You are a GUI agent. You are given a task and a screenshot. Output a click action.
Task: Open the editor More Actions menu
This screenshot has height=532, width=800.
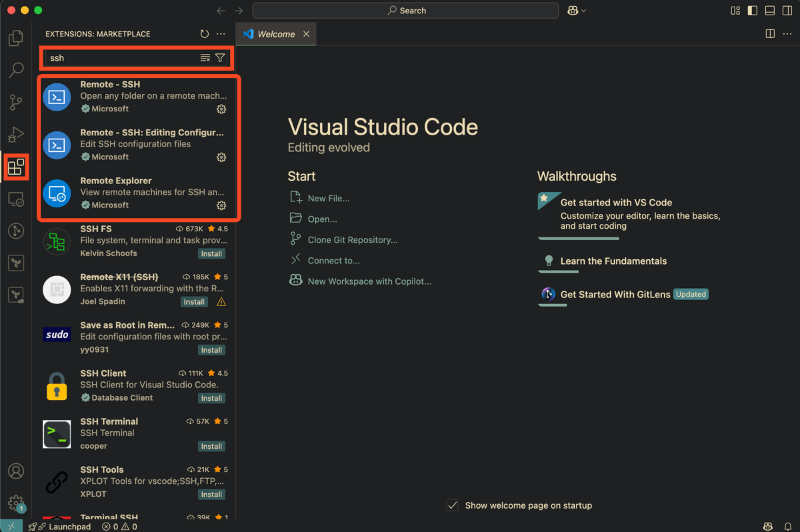pyautogui.click(x=787, y=33)
